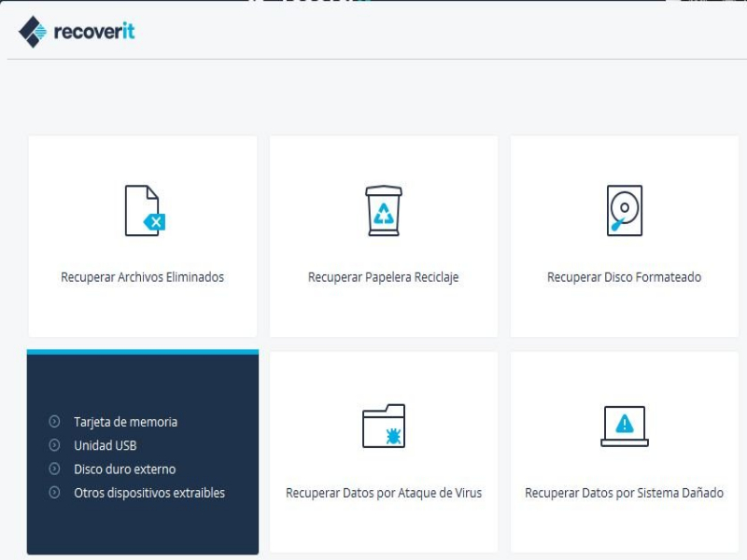Click the deleted file icon with X
747x560 pixels.
(144, 211)
